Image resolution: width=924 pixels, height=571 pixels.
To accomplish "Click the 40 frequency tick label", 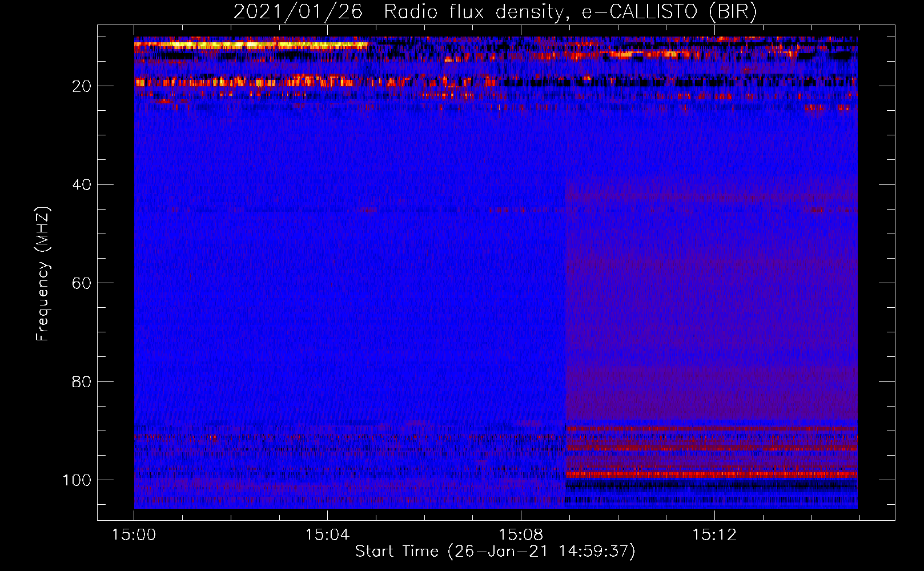I will click(x=82, y=185).
